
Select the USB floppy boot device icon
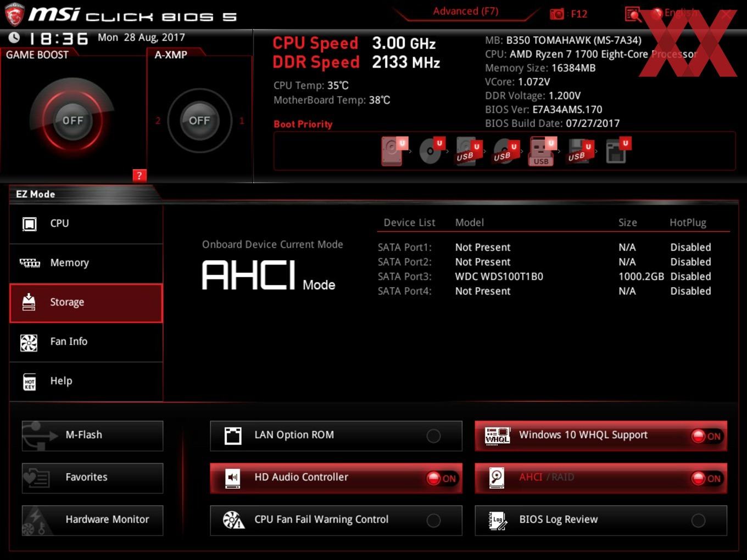(x=580, y=151)
